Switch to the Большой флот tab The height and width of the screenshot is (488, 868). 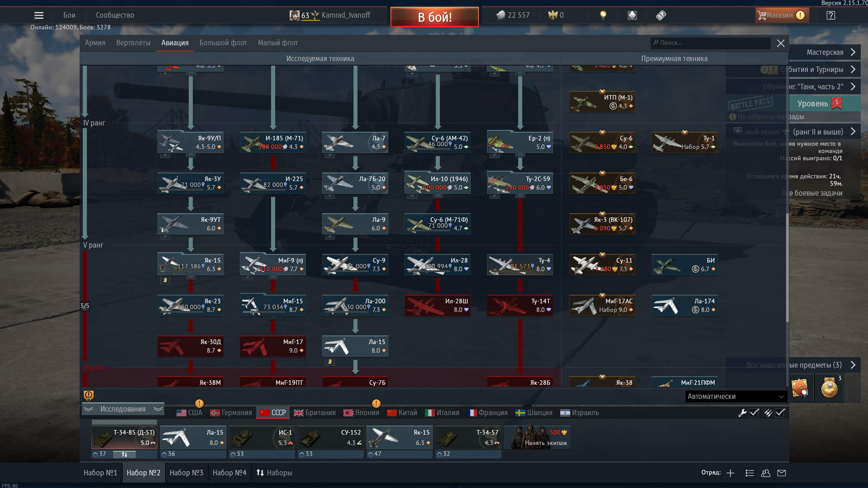(x=223, y=43)
